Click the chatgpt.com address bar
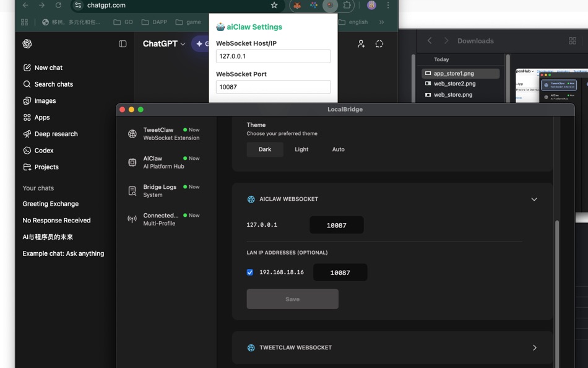588x368 pixels. pos(176,5)
